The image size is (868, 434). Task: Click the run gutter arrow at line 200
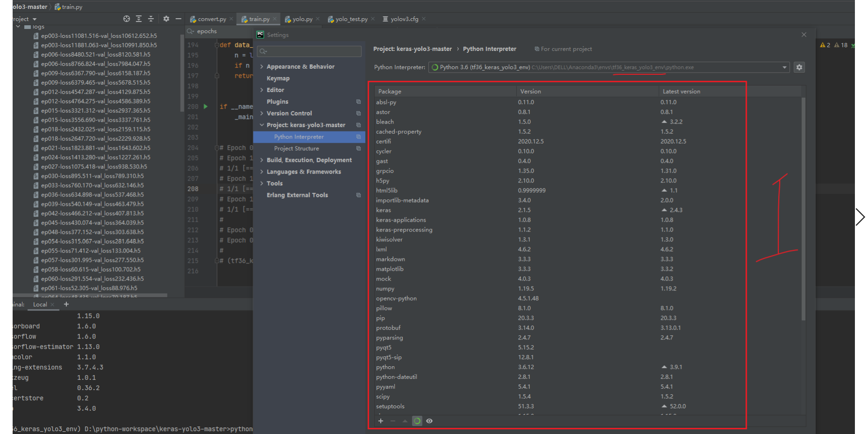click(x=205, y=107)
